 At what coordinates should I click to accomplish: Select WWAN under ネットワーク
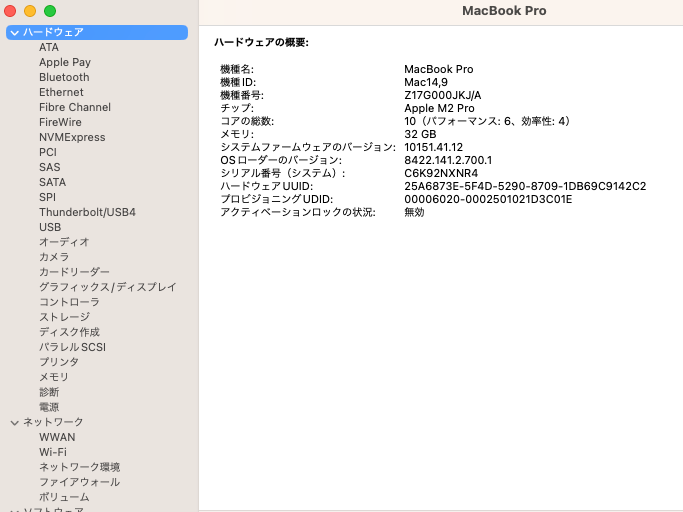[x=57, y=437]
